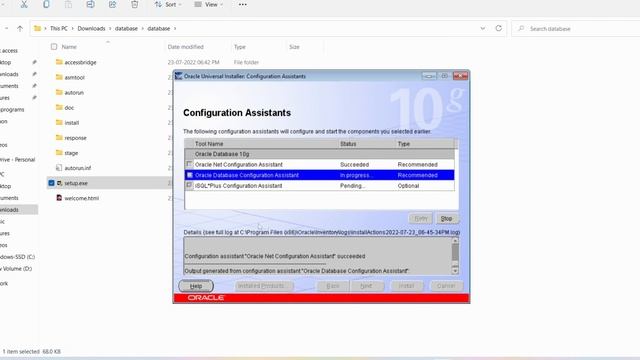Sort by Type column header in Explorer

(x=240, y=47)
